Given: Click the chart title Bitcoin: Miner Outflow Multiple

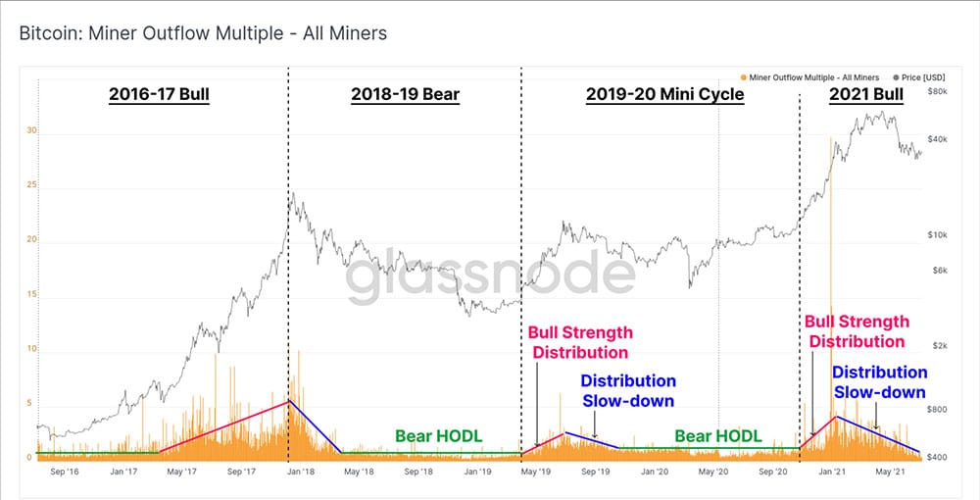Looking at the screenshot, I should tap(203, 33).
